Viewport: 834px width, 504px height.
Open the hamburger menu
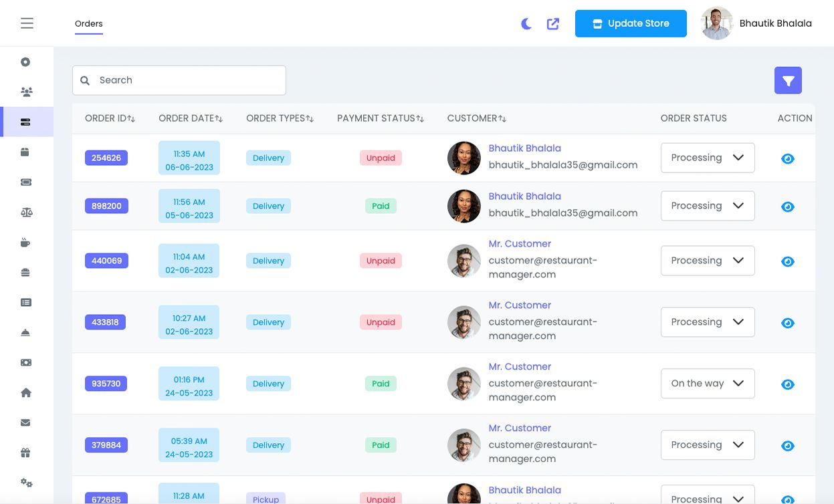[x=27, y=23]
